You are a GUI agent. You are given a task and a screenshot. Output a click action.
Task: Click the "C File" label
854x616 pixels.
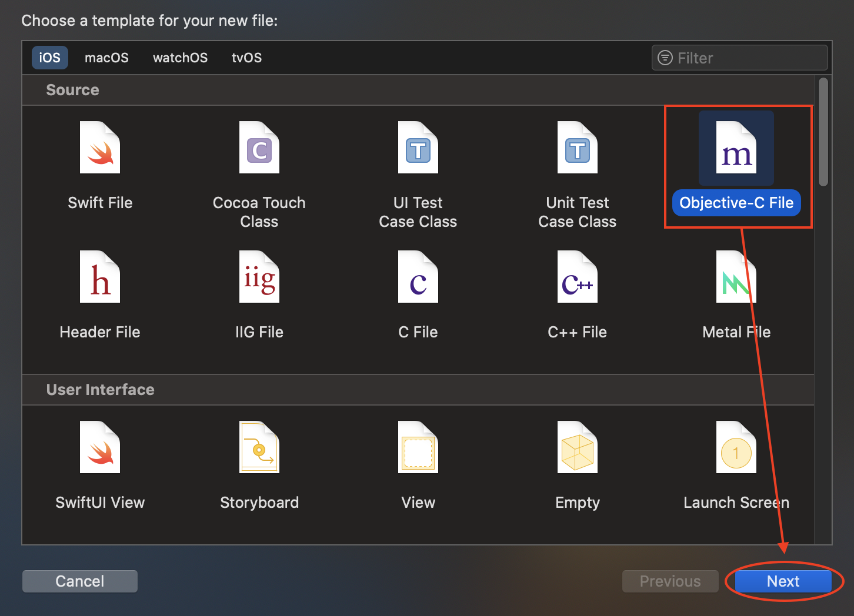click(x=418, y=332)
